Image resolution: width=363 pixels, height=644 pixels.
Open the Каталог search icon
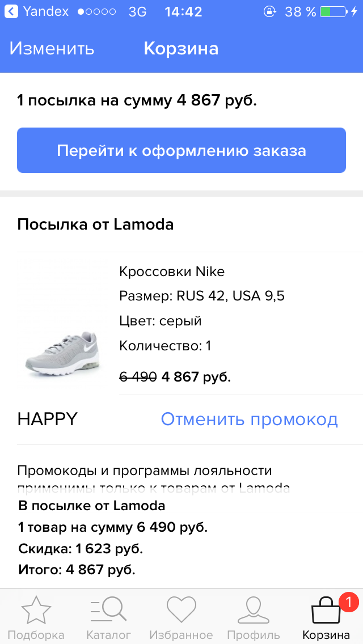[x=108, y=611]
